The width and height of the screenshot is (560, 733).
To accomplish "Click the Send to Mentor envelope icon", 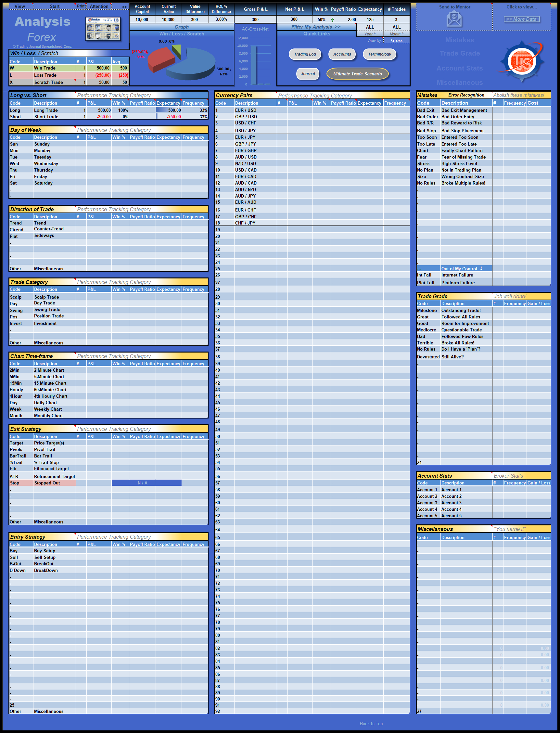I will pos(454,19).
